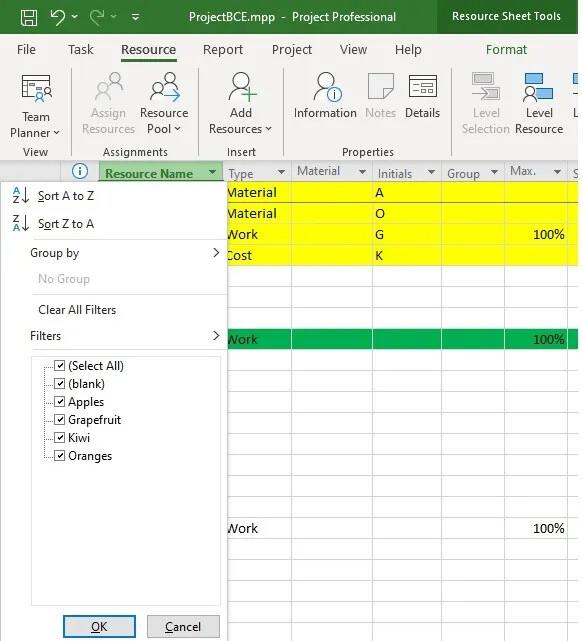Click the Save icon in title bar

(29, 17)
